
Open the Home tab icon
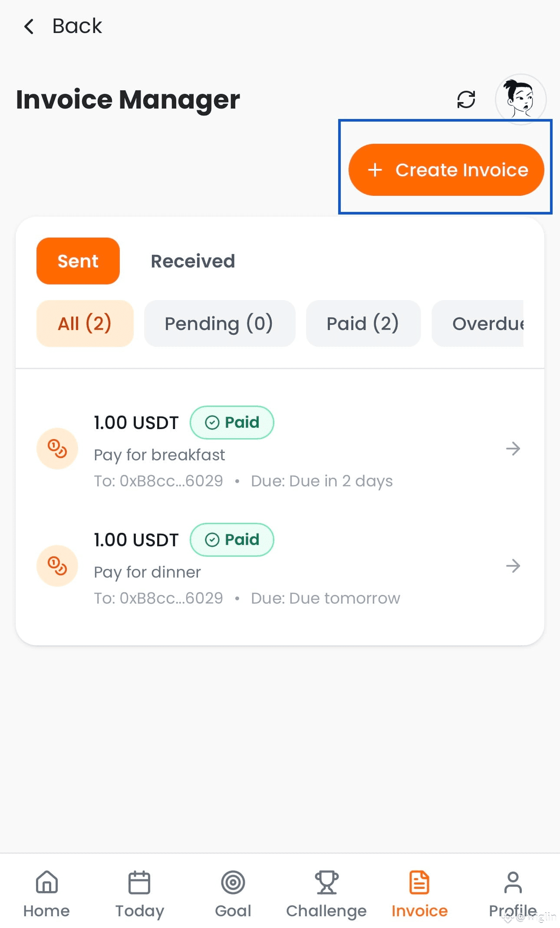46,882
